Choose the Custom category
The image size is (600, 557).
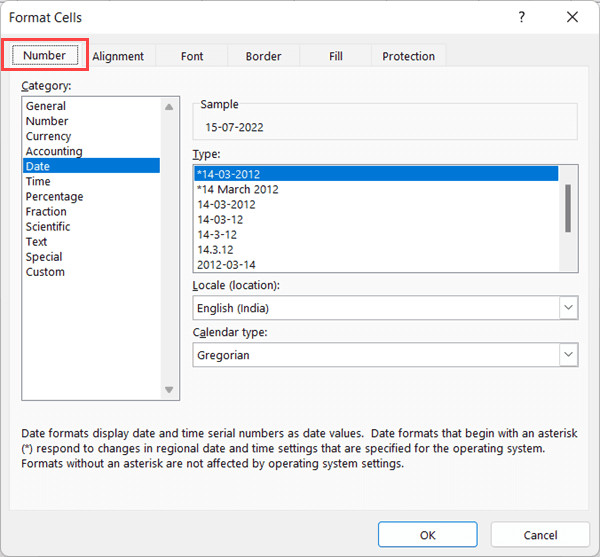click(x=45, y=272)
